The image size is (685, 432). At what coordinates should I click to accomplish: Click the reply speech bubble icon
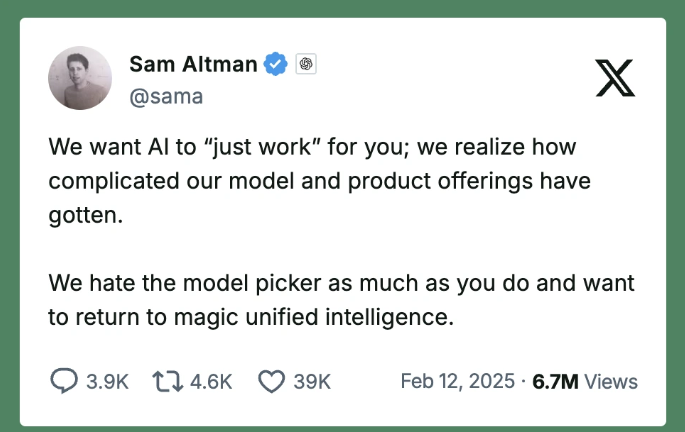coord(63,381)
